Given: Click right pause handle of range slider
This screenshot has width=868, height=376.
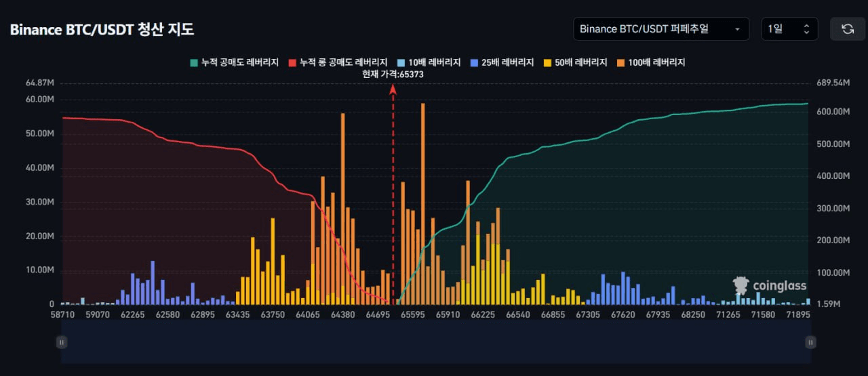Looking at the screenshot, I should 810,343.
